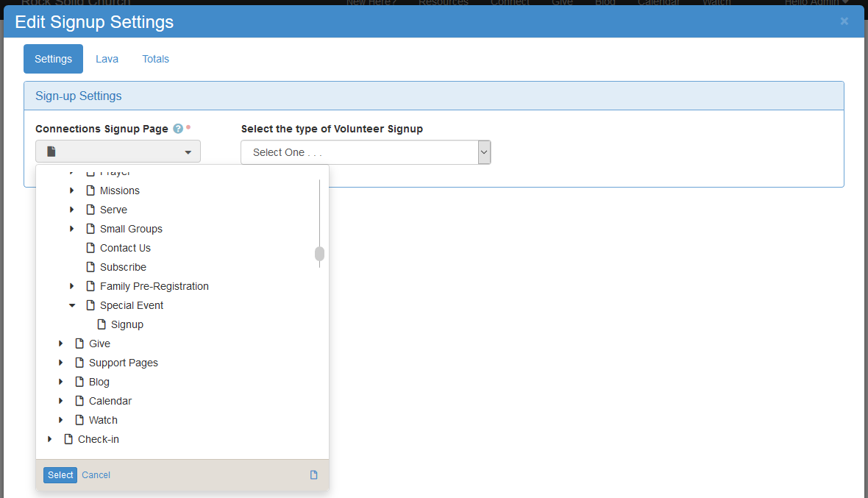Expand the Give tree node
This screenshot has height=498, width=868.
(61, 344)
